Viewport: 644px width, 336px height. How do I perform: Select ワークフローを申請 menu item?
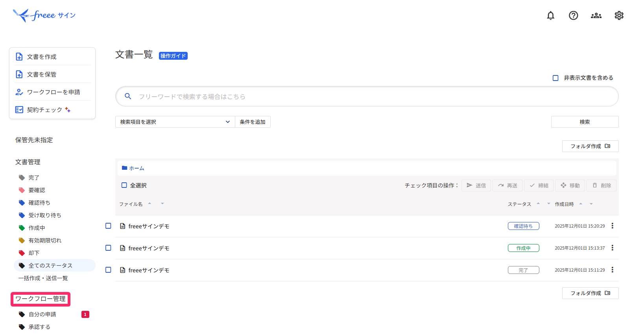53,92
